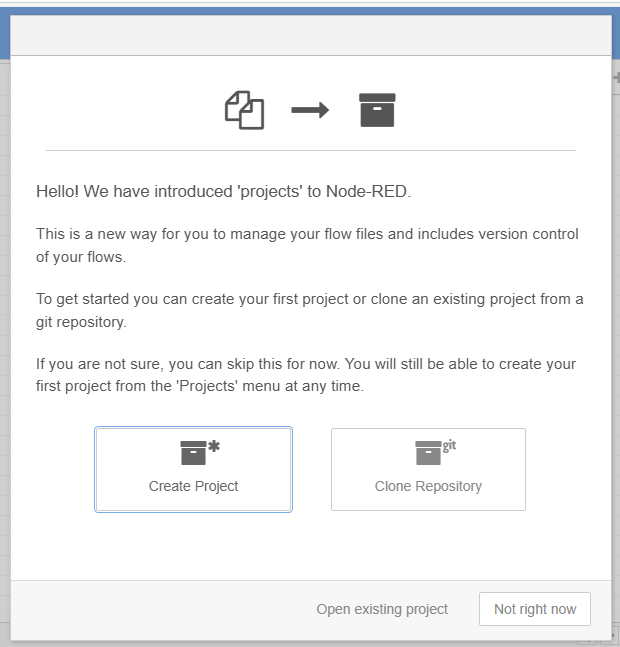The height and width of the screenshot is (647, 620).
Task: Click the 'Hello! We have introduced projects' text
Action: point(223,192)
